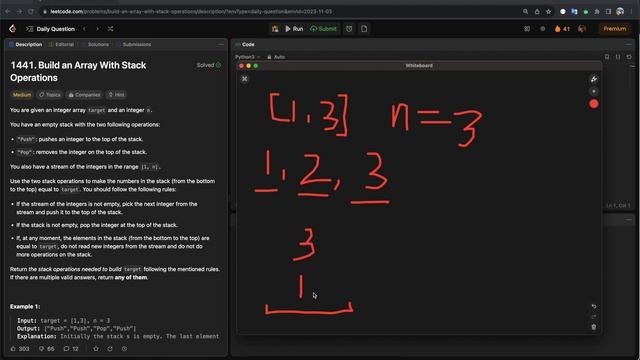The height and width of the screenshot is (360, 640).
Task: Click the LeetCode logo icon
Action: [12, 29]
